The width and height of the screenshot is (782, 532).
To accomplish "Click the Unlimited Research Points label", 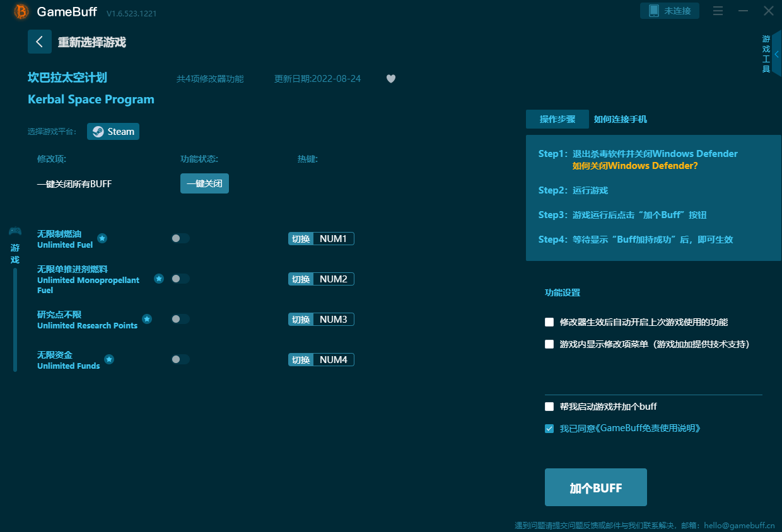I will (x=87, y=325).
